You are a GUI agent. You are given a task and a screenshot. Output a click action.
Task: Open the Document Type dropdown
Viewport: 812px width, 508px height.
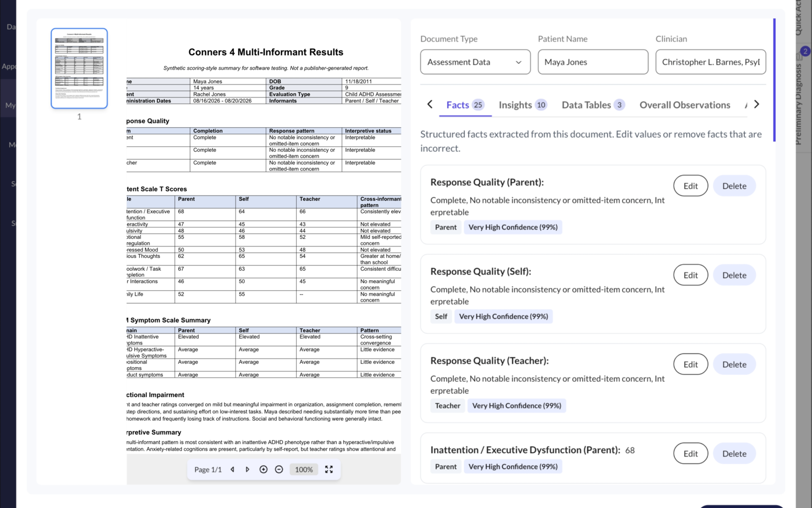[475, 62]
